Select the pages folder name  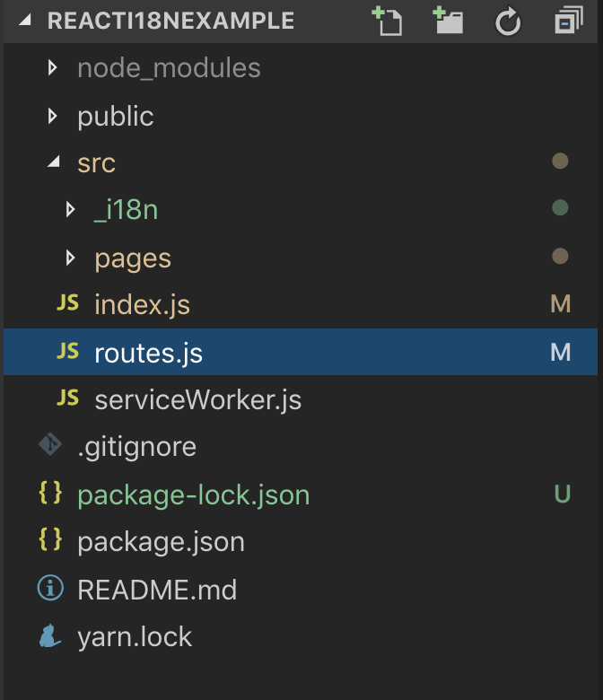(x=133, y=259)
